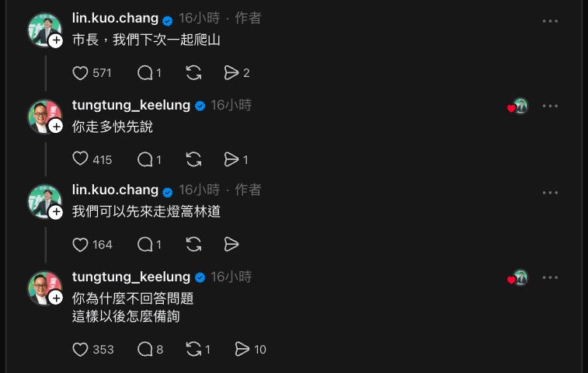Open more options for the first lin.kuo.chang post
The height and width of the screenshot is (373, 588).
[551, 21]
